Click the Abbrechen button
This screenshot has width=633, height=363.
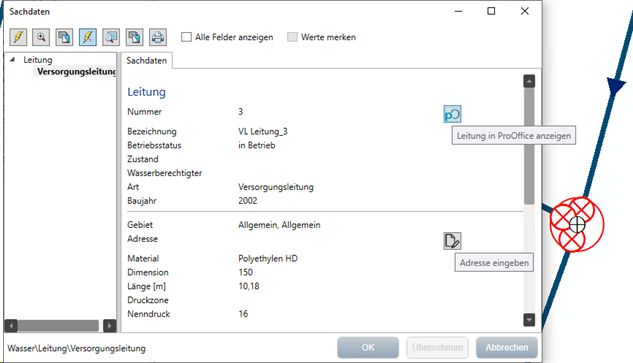click(x=507, y=347)
